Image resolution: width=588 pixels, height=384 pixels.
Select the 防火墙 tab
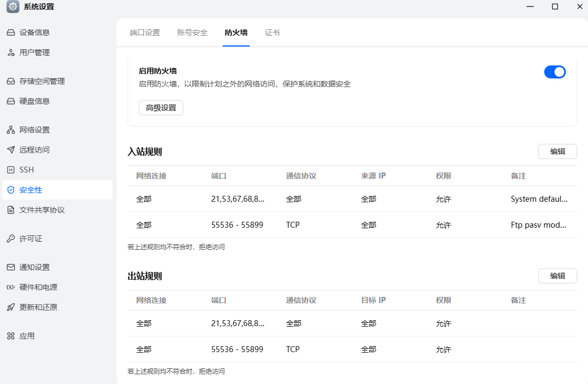(x=236, y=32)
